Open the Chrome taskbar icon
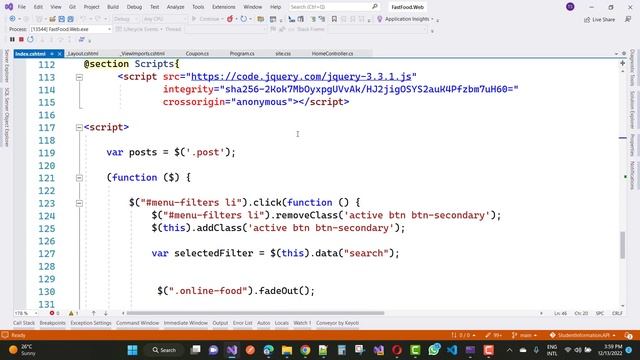Image resolution: width=640 pixels, height=360 pixels. click(305, 350)
